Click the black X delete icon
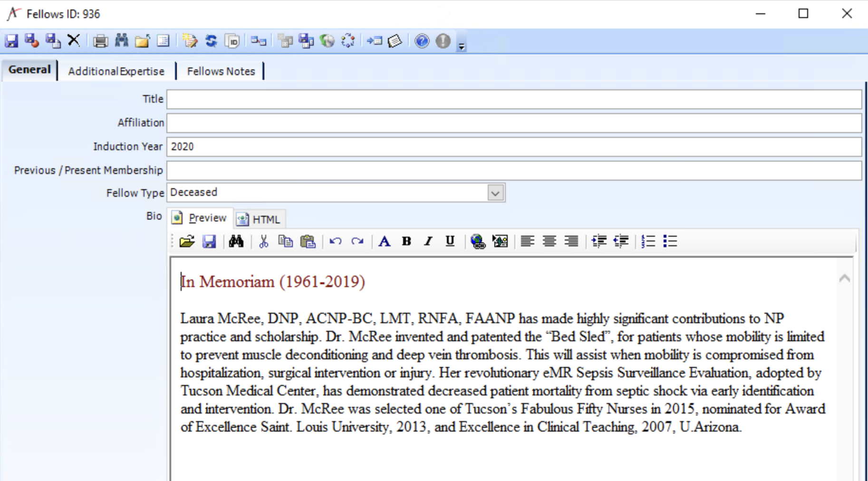 [74, 41]
